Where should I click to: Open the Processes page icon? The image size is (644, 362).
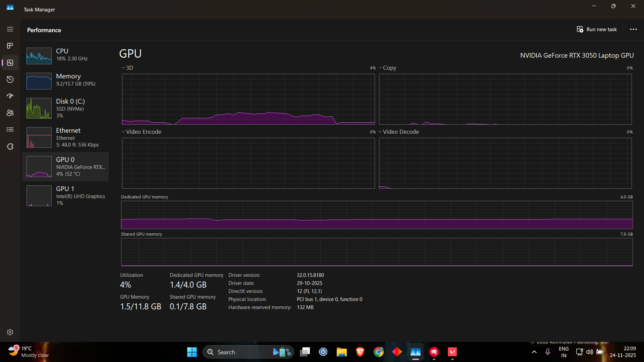click(10, 46)
